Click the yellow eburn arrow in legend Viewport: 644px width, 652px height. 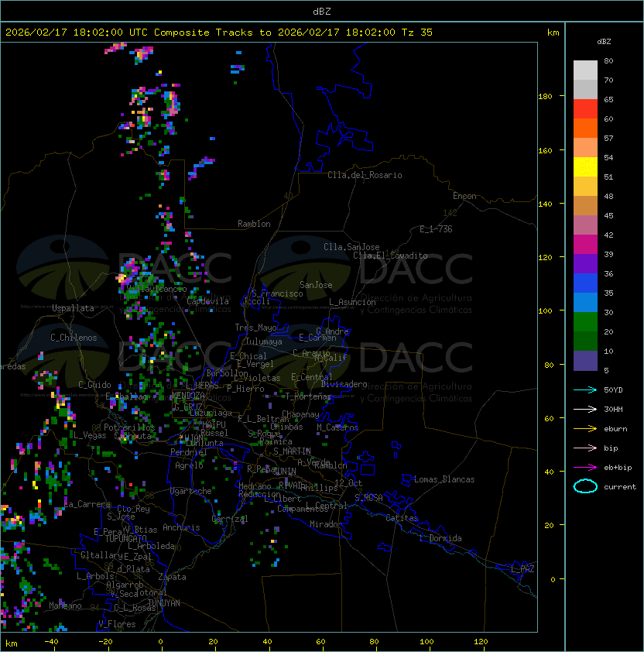click(585, 429)
